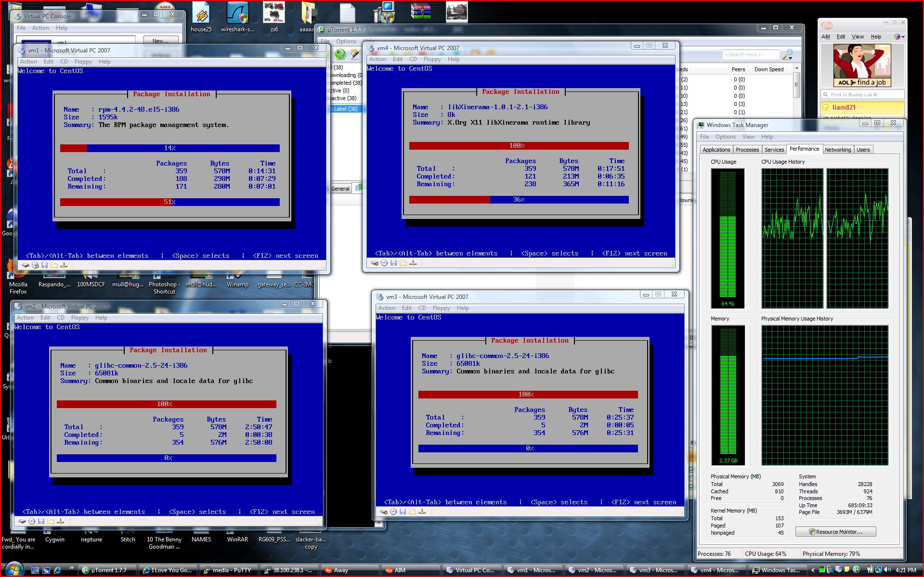Open the CD menu in vm1 window

[64, 62]
